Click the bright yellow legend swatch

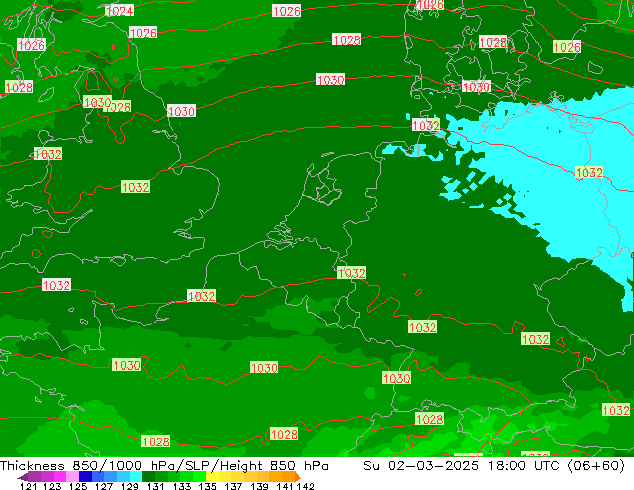(212, 476)
